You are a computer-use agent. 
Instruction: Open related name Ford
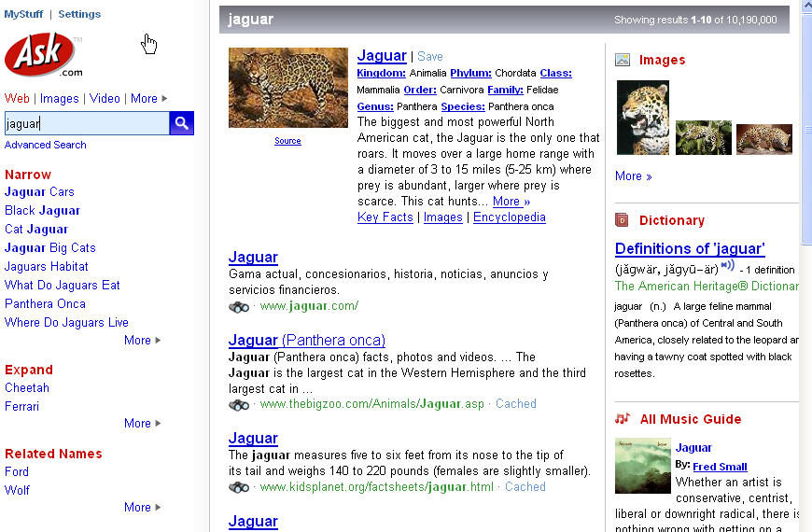click(17, 472)
